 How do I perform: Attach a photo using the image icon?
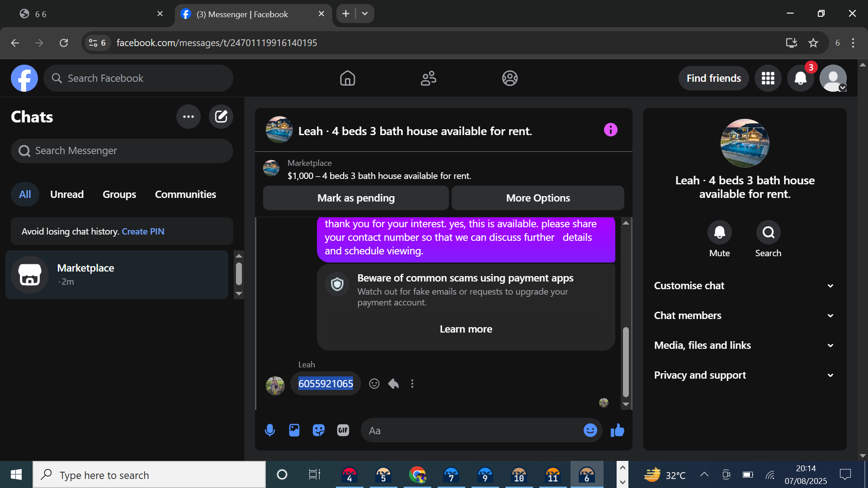point(294,430)
